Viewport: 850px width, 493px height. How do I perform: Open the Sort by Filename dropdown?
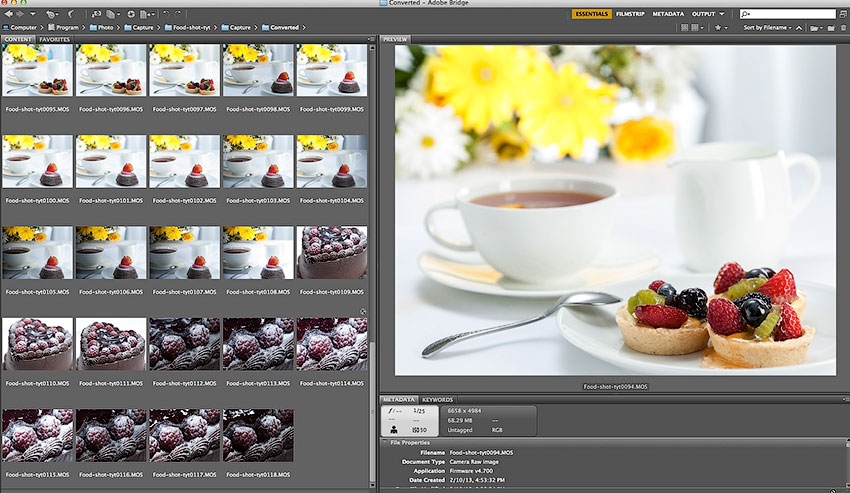tap(767, 27)
